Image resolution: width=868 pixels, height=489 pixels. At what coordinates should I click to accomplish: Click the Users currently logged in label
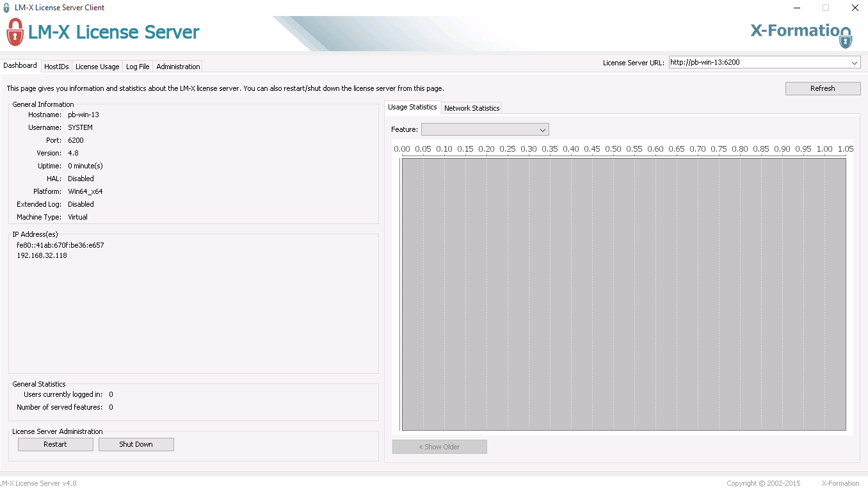click(63, 394)
